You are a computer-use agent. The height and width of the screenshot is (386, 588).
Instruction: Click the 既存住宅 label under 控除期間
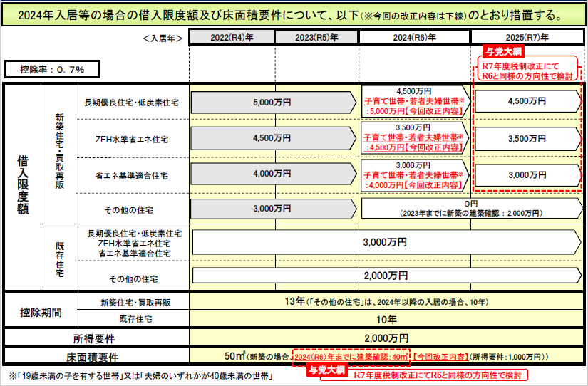click(x=135, y=319)
